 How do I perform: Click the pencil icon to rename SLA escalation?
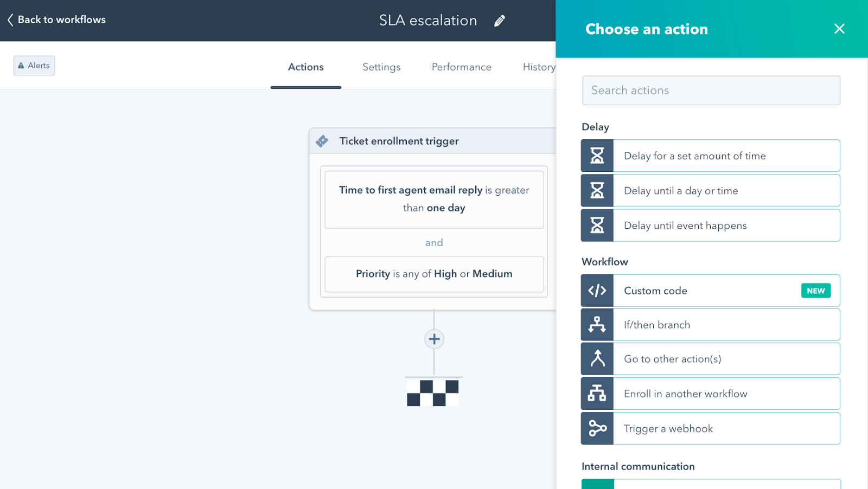[x=499, y=21]
